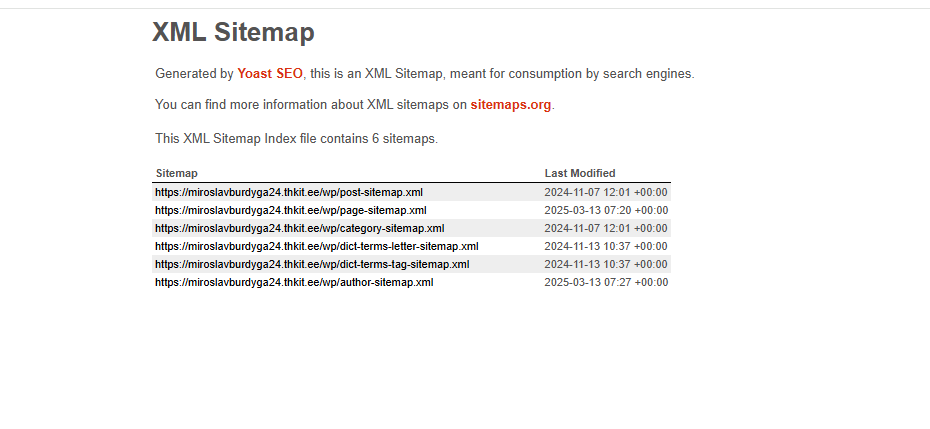This screenshot has height=429, width=930.
Task: Click the Sitemap column header
Action: (177, 173)
